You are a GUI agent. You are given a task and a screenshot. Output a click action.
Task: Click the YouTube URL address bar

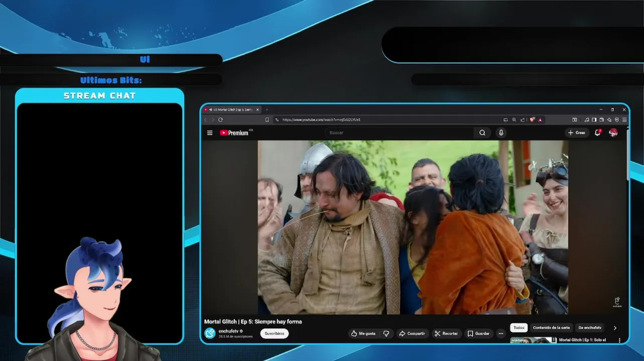[x=321, y=120]
